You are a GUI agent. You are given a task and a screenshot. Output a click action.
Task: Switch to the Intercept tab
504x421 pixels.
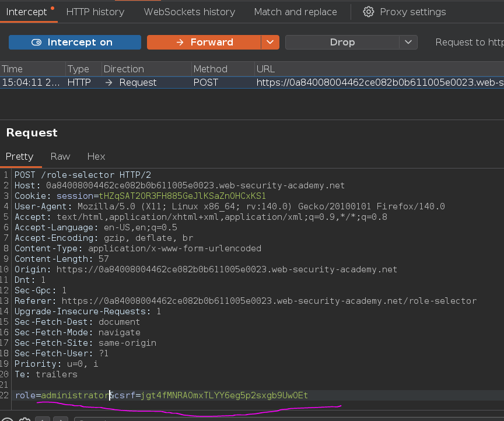coord(27,12)
